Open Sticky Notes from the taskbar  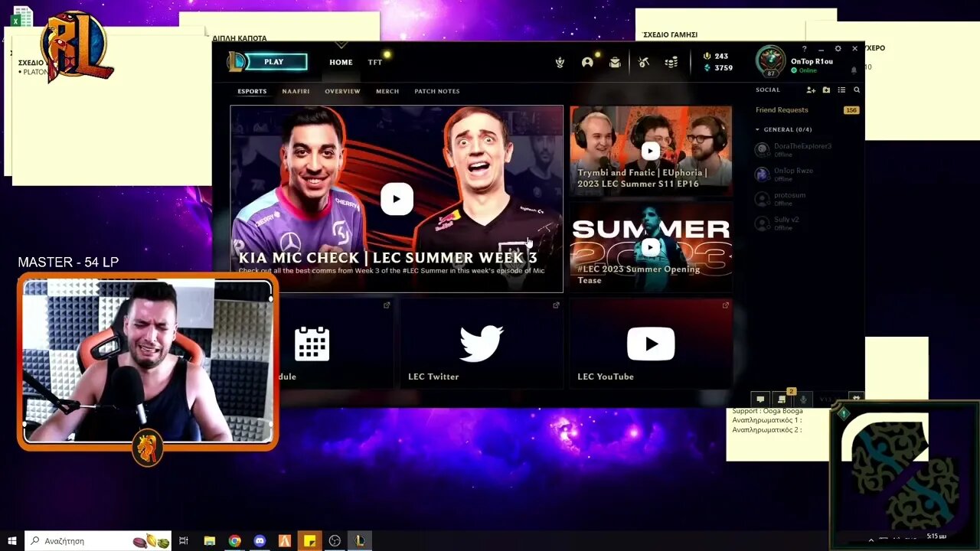coord(309,541)
